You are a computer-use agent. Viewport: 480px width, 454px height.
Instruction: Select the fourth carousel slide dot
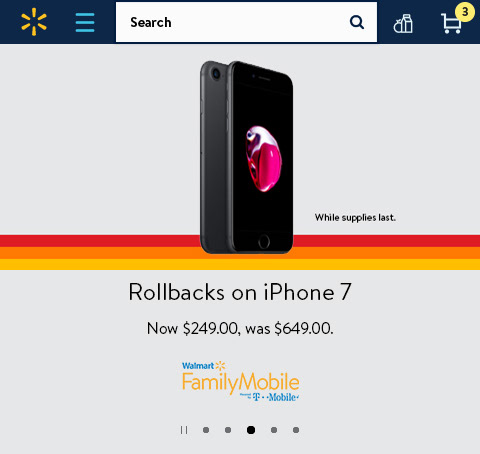[274, 430]
